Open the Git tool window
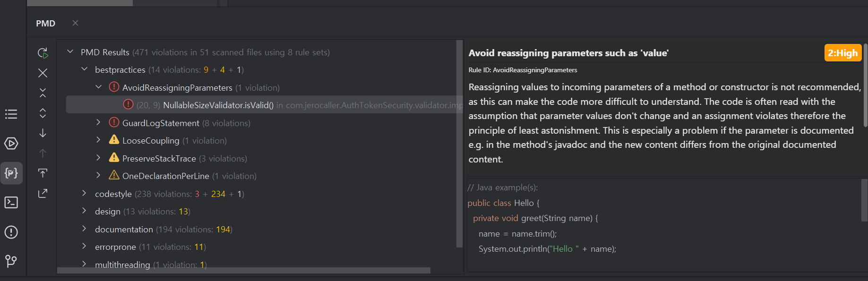Viewport: 868px width, 281px height. 11,261
